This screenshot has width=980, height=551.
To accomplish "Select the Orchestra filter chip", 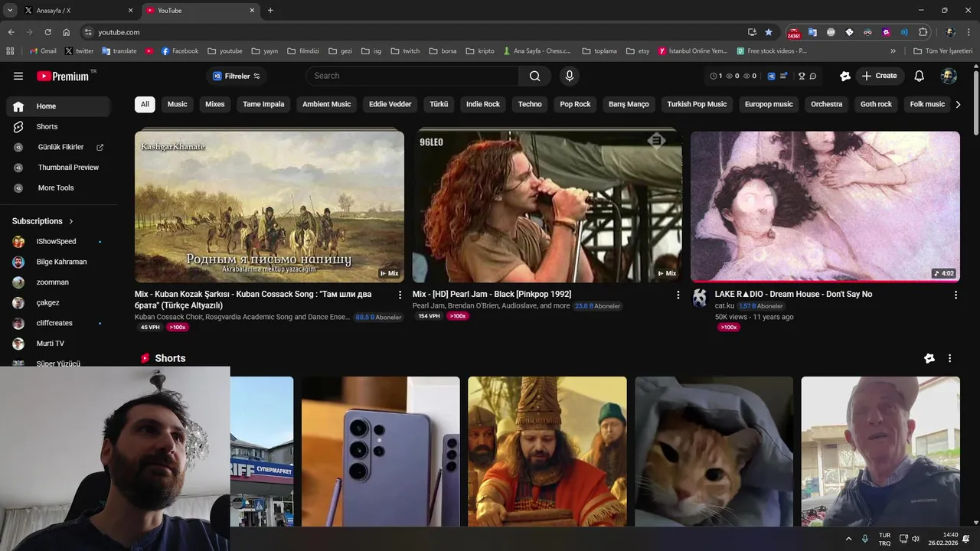I will [x=827, y=104].
